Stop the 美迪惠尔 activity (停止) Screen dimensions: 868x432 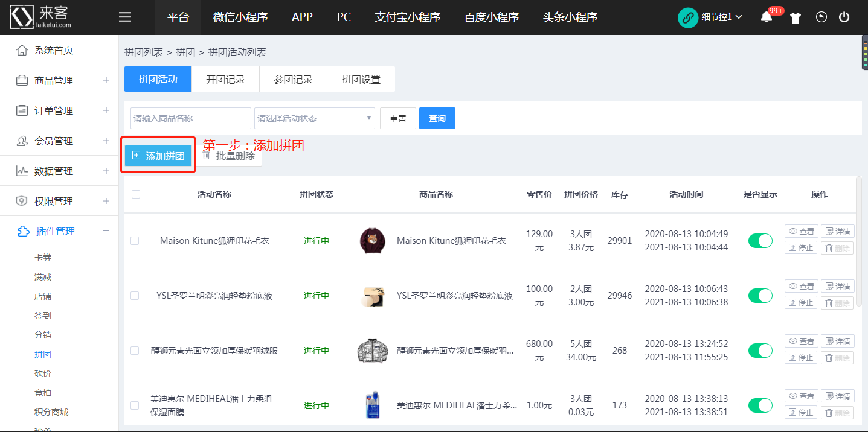[x=800, y=412]
